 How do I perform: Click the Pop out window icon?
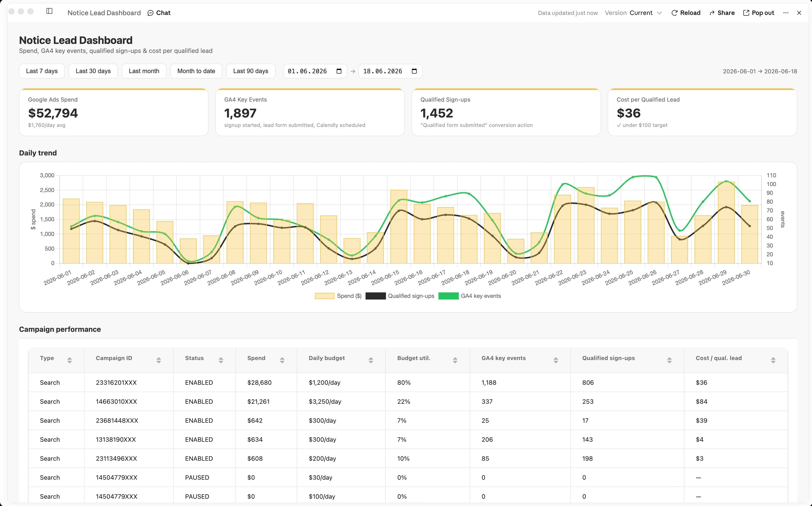click(746, 13)
